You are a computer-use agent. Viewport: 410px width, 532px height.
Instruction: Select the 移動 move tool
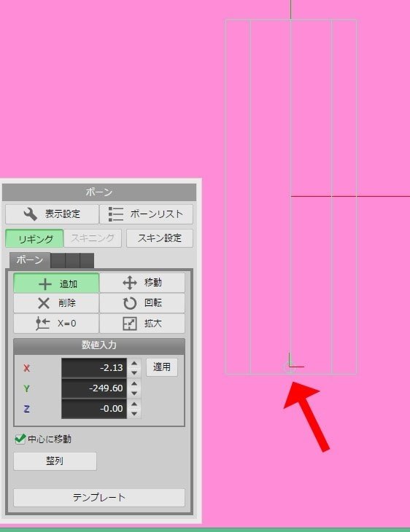(x=142, y=283)
